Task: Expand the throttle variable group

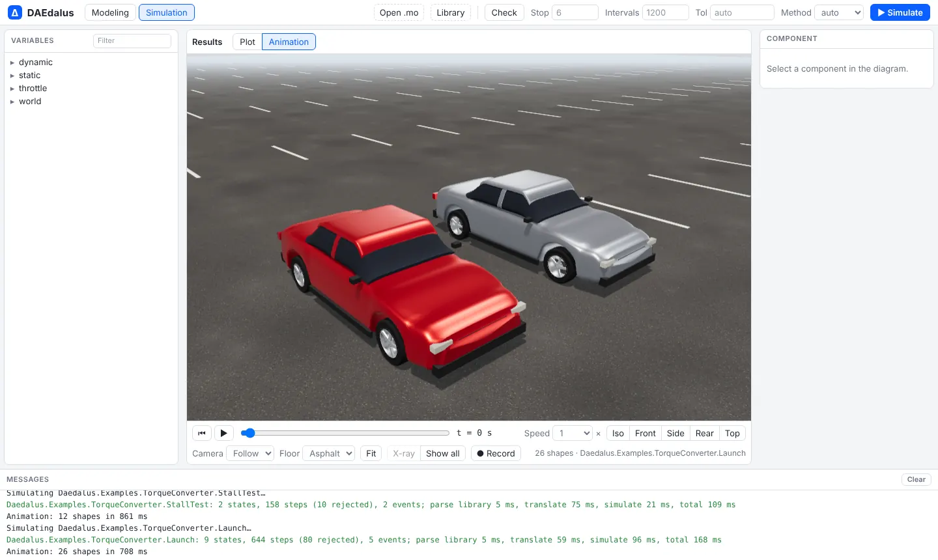Action: point(12,89)
